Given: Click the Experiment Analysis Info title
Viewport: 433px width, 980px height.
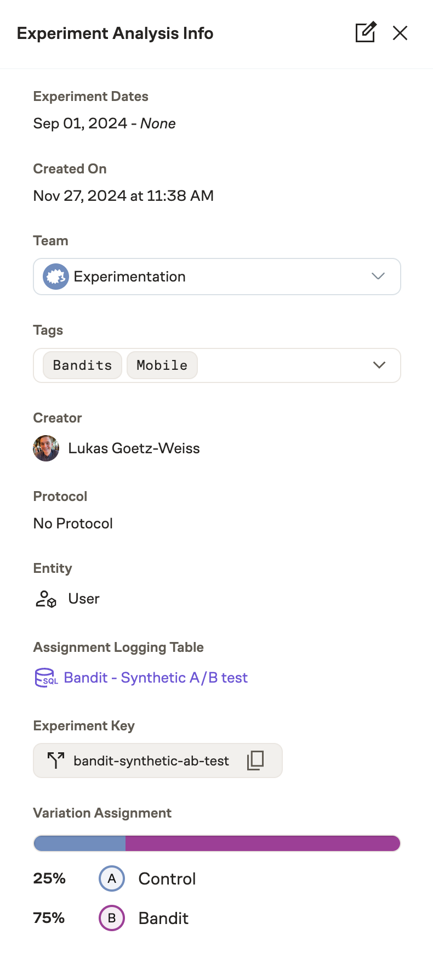Looking at the screenshot, I should (x=115, y=33).
